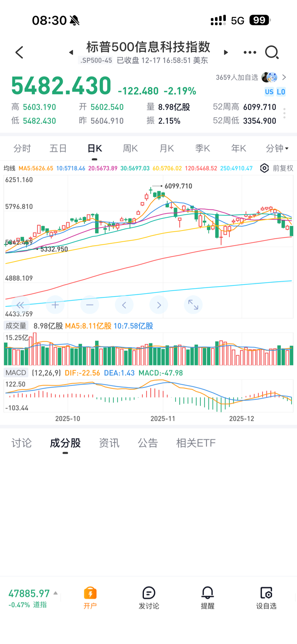297x644 pixels.
Task: Zoom out chart with minus button
Action: (90, 305)
